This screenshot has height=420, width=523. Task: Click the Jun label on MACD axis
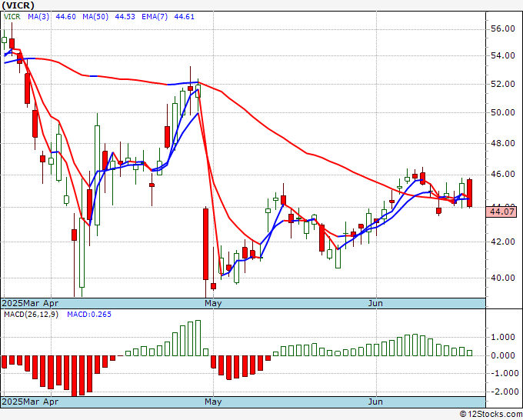[375, 402]
